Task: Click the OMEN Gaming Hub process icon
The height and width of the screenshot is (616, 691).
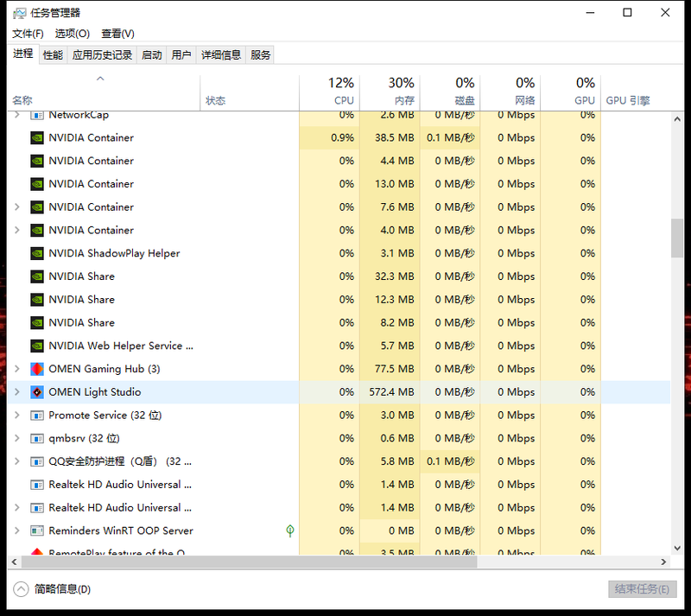Action: pyautogui.click(x=37, y=369)
